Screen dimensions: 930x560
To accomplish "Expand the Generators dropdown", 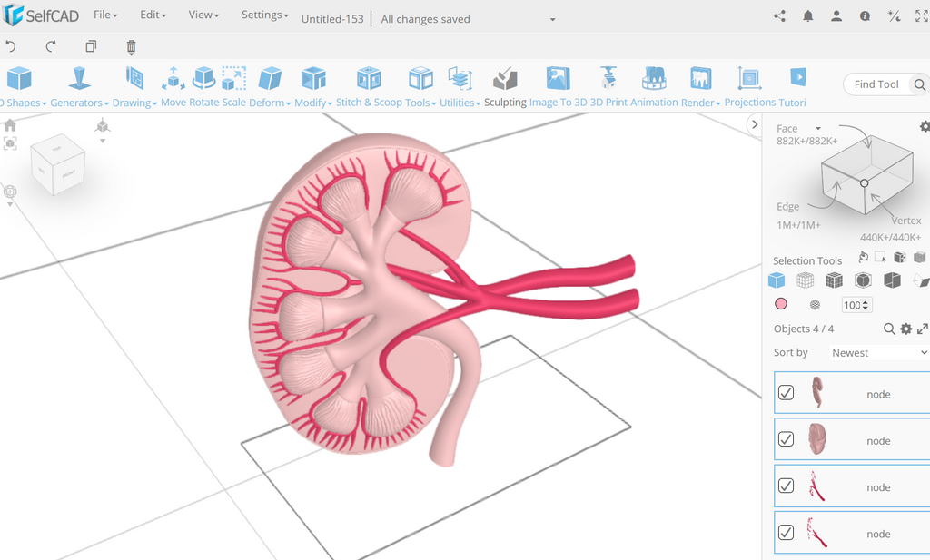I will [x=76, y=102].
